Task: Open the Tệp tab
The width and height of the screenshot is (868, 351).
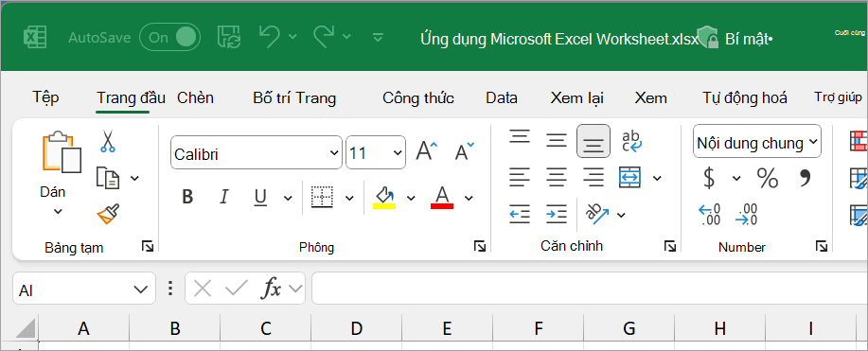Action: [45, 97]
